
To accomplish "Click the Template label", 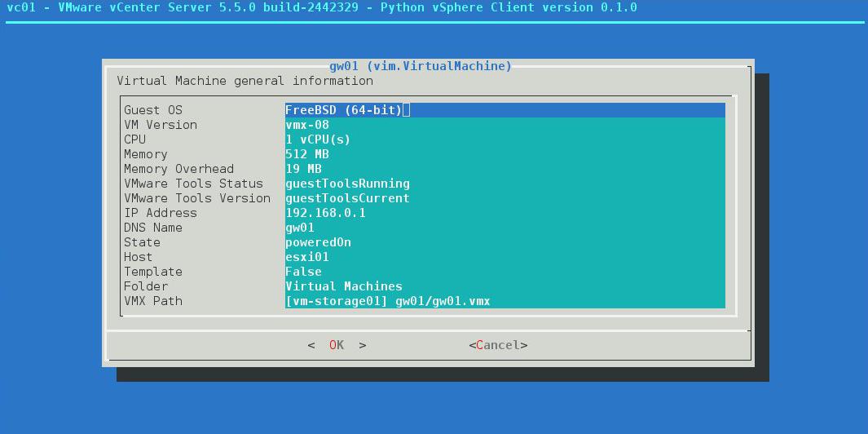I will click(x=152, y=272).
